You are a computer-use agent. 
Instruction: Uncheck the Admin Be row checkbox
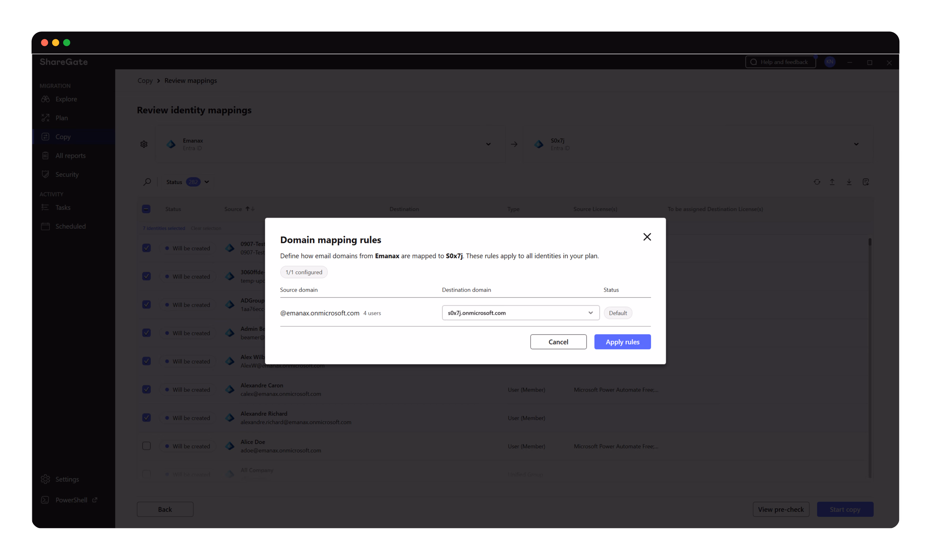tap(146, 333)
